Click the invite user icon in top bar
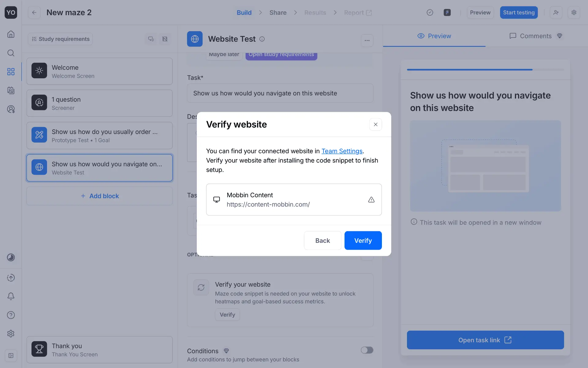The height and width of the screenshot is (368, 588). pos(556,13)
